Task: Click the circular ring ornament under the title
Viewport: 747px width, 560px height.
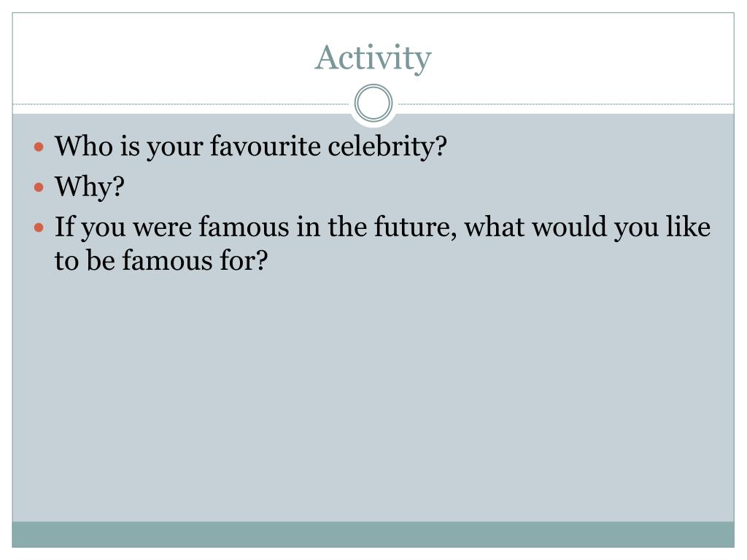Action: [x=373, y=104]
